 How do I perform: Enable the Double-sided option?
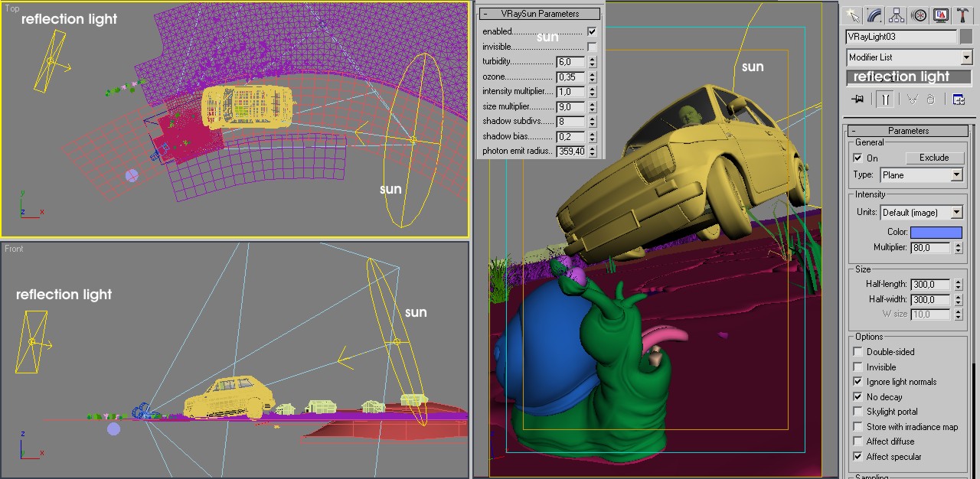click(x=857, y=352)
